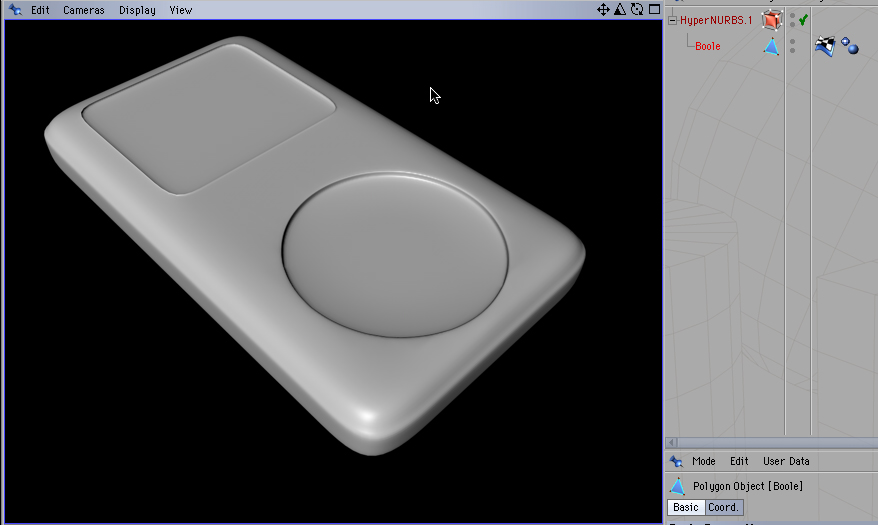Click the move camera cross-arrows icon
The image size is (878, 525).
click(603, 10)
